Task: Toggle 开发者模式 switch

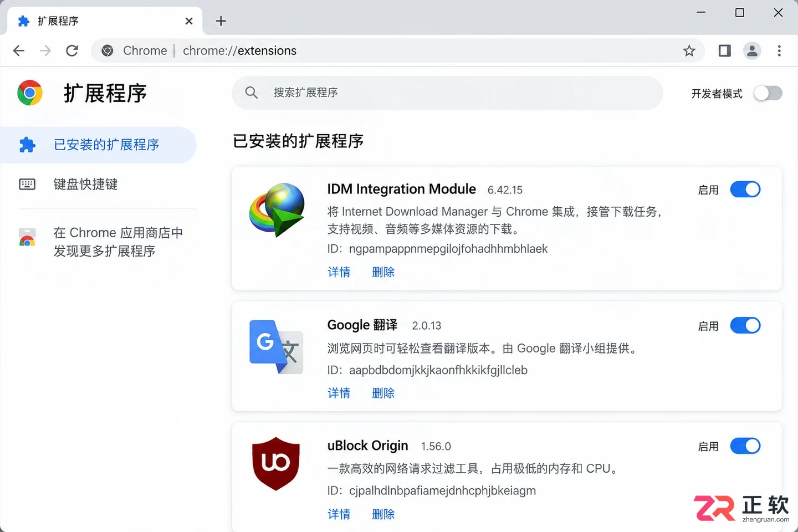Action: (x=768, y=93)
